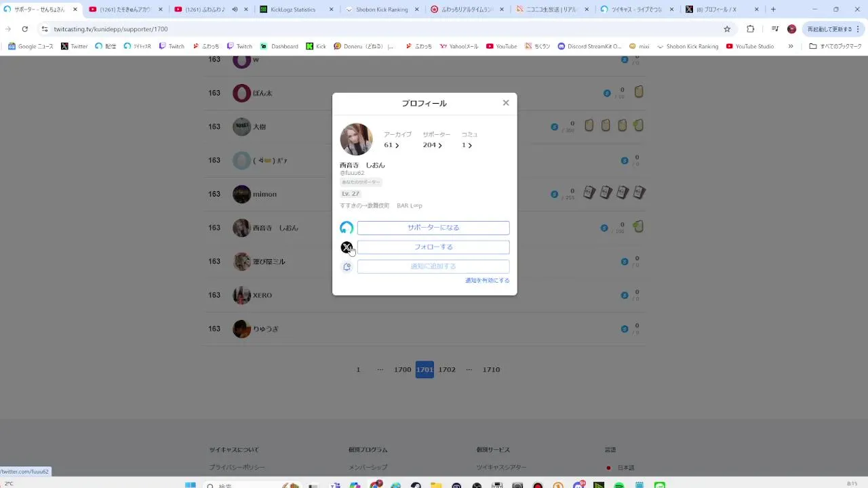Expand the アーカイブ 61 chevron

coord(397,145)
